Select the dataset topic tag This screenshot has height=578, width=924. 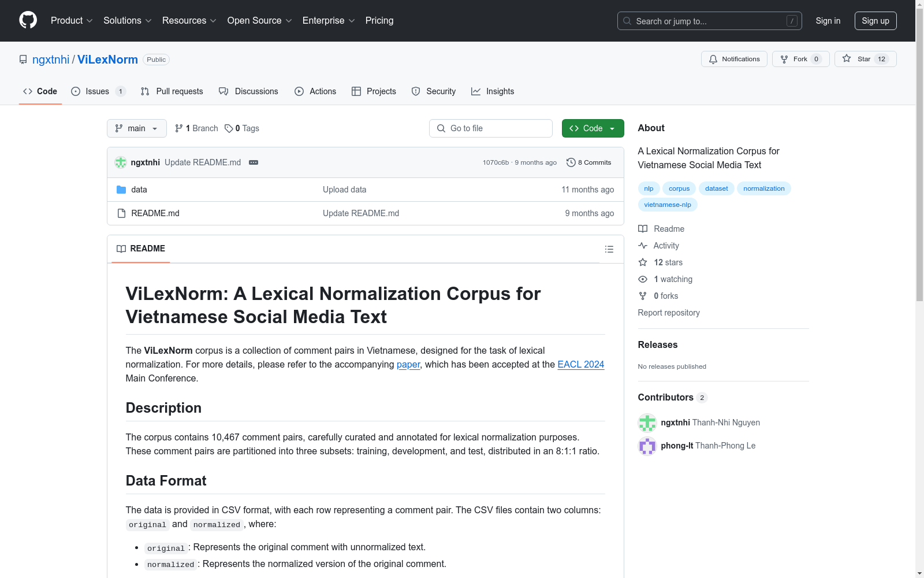point(716,188)
